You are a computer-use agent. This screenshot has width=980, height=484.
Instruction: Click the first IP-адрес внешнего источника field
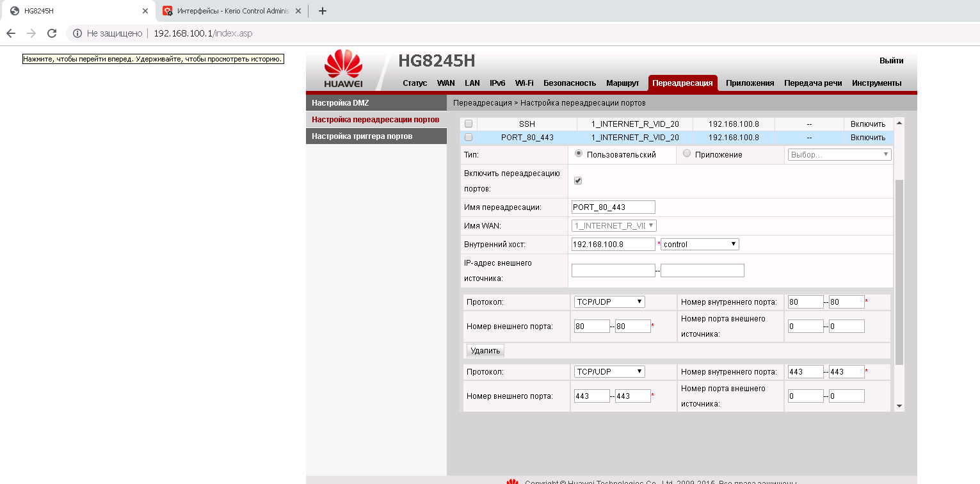click(613, 270)
